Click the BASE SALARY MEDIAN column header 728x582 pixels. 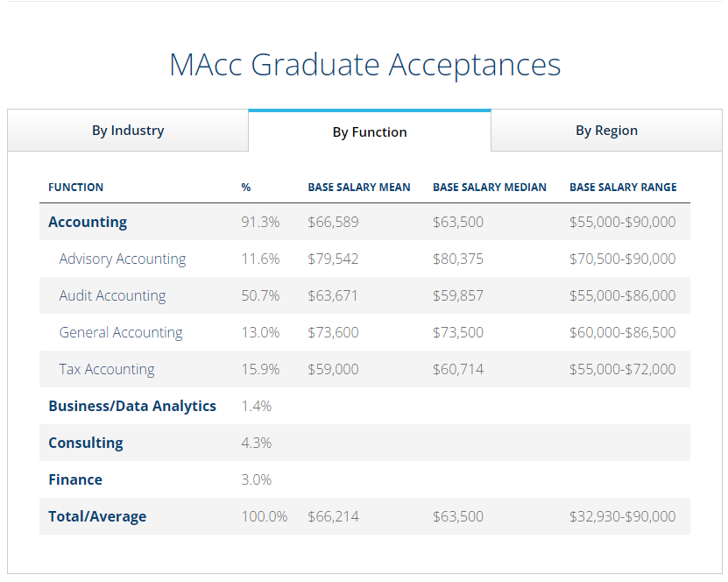pos(489,188)
